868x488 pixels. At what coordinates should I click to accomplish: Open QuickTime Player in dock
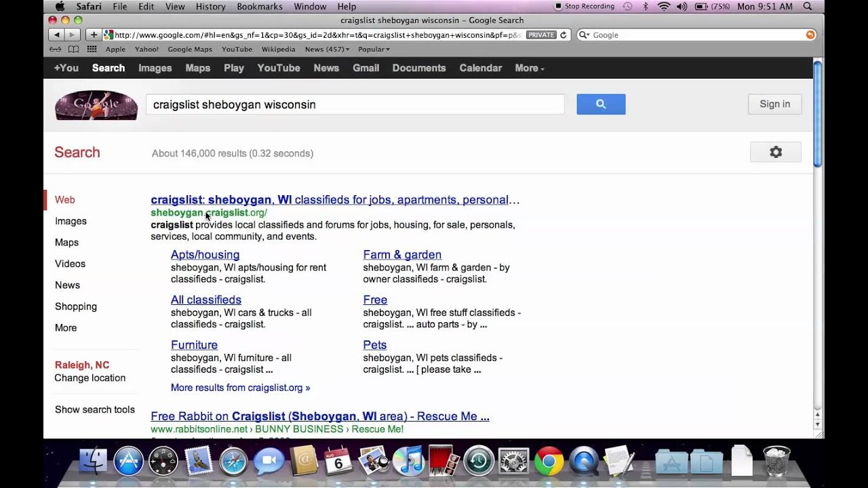(x=584, y=462)
